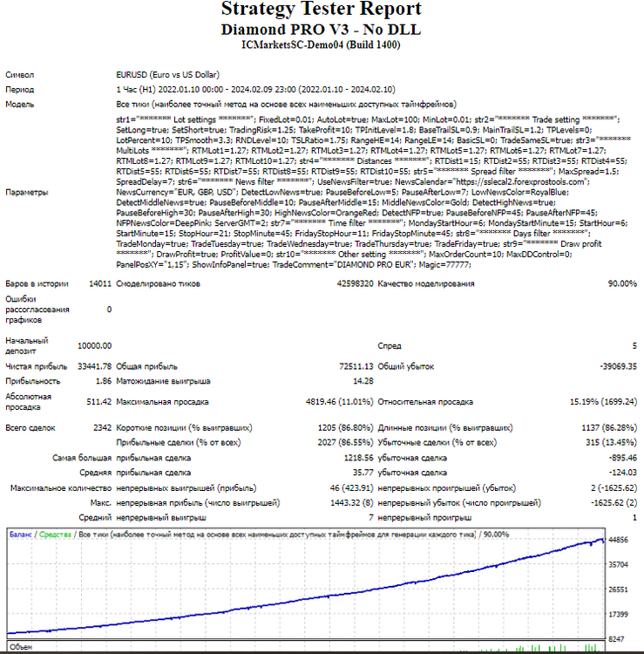Click the Баланс legend label in chart

(x=20, y=535)
